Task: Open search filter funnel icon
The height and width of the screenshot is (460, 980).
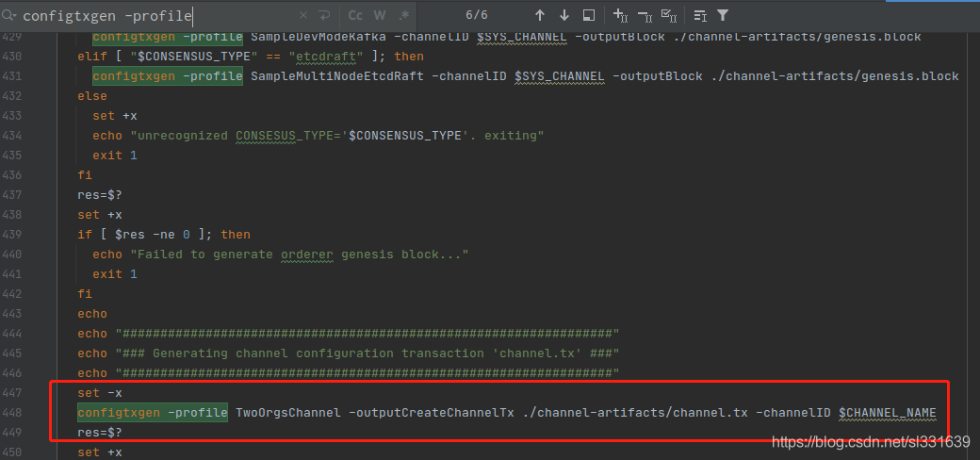Action: click(x=723, y=15)
